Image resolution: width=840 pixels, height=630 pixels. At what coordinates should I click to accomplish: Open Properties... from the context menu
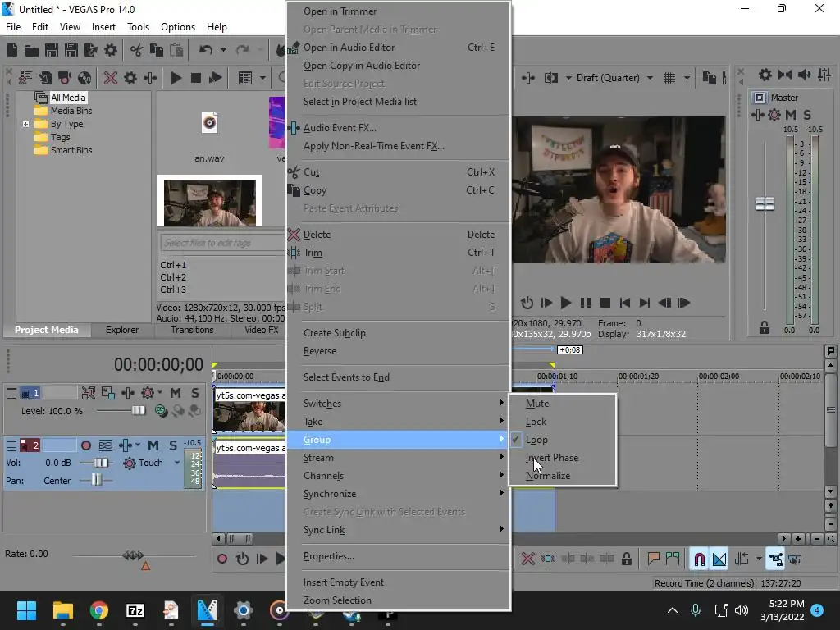(398, 556)
